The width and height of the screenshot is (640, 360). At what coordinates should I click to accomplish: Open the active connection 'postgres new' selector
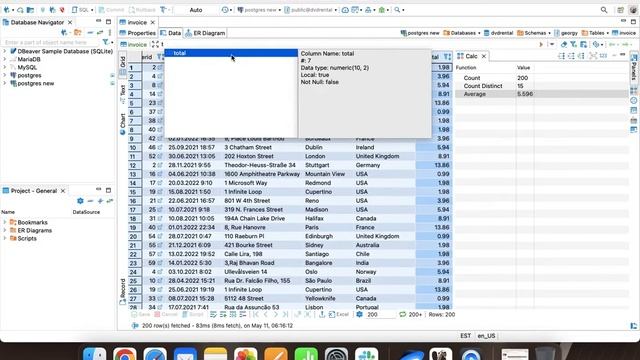[x=259, y=10]
